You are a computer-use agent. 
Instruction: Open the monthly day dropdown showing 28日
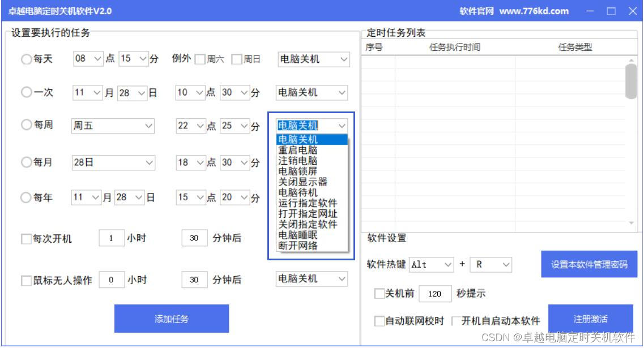(113, 162)
